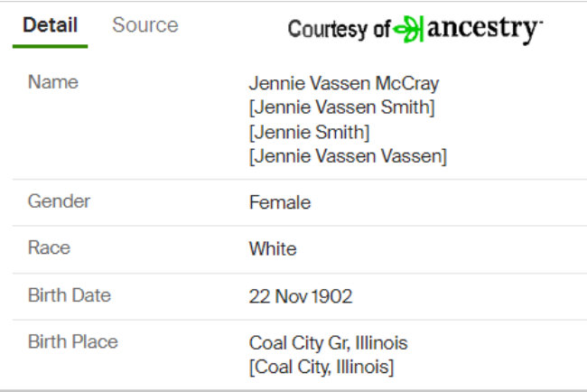Click the Female gender value
Screen dimensions: 587x392
click(280, 202)
